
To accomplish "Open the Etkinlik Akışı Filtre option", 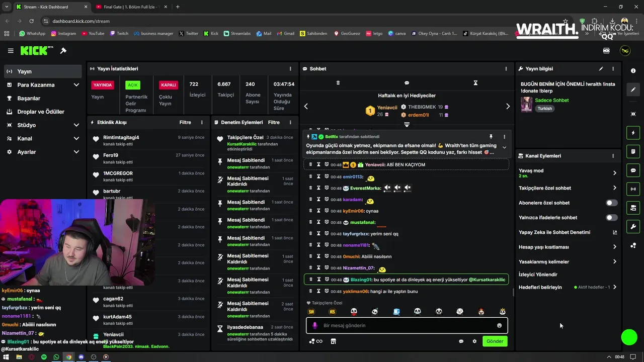I will click(185, 122).
